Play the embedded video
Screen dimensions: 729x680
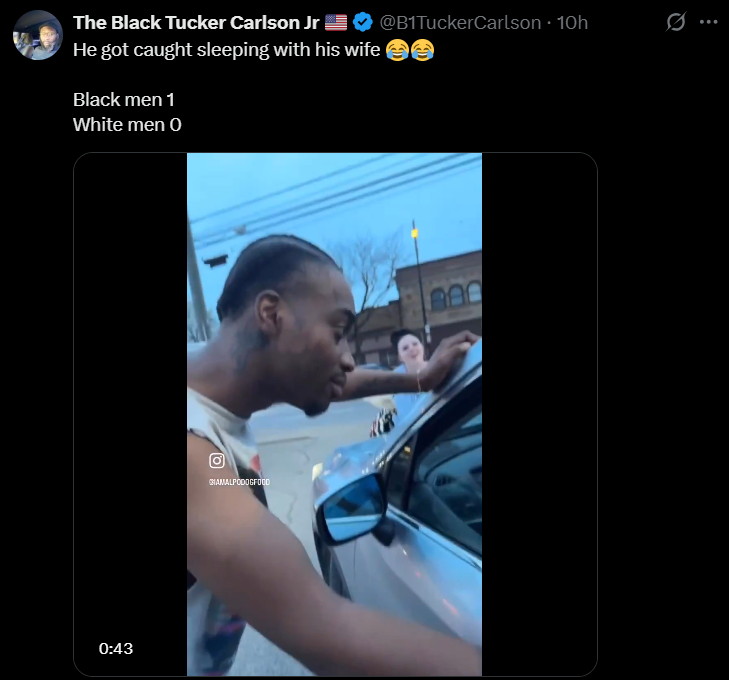(x=334, y=414)
